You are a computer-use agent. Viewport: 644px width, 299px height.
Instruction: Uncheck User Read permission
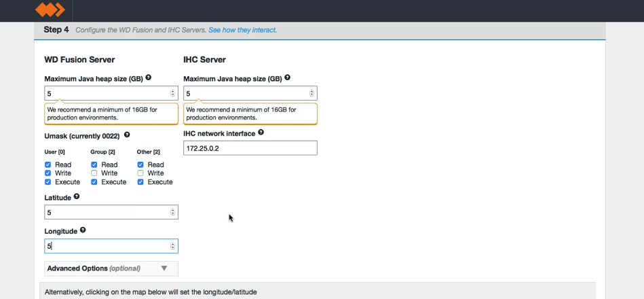point(48,164)
